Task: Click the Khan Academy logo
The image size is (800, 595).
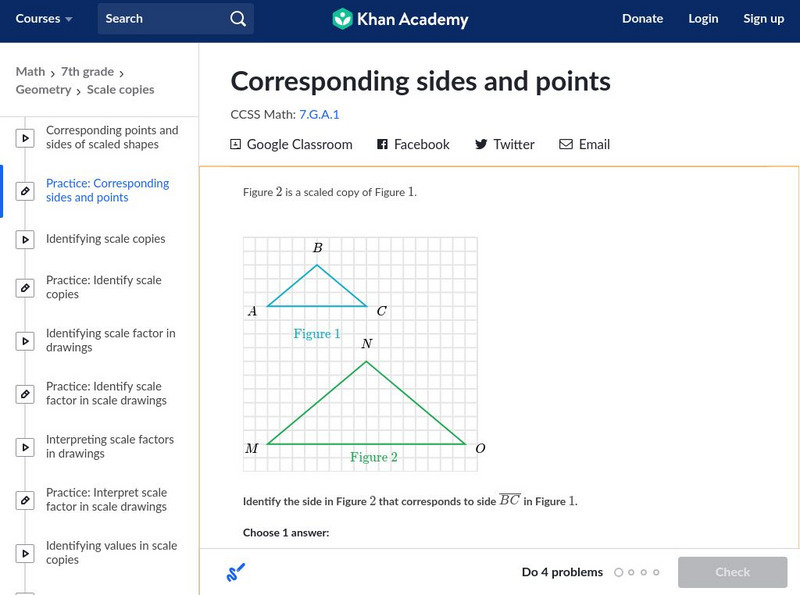Action: click(x=400, y=19)
